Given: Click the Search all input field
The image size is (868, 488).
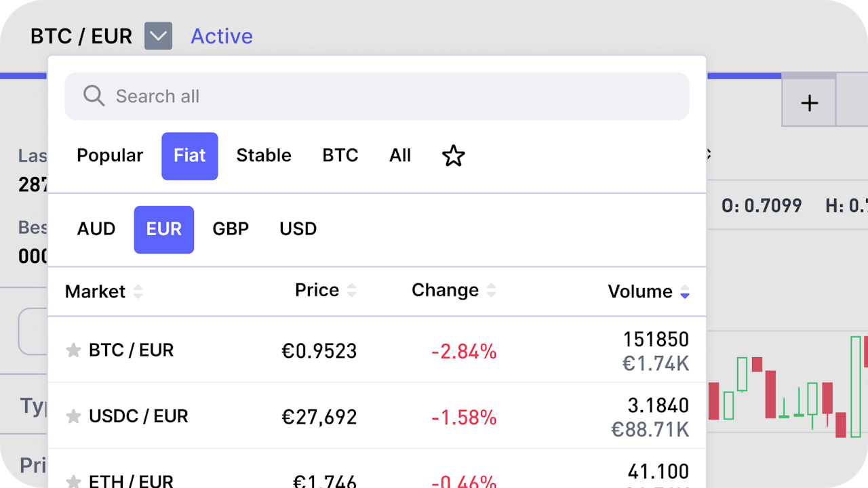Looking at the screenshot, I should click(x=393, y=96).
